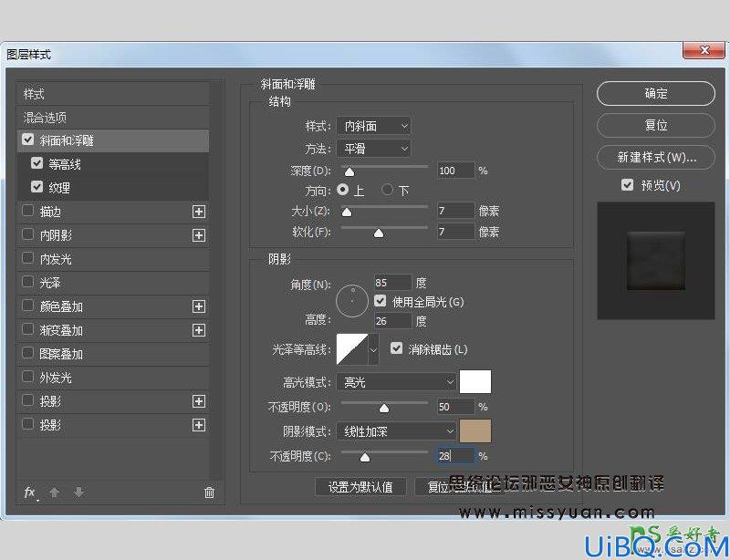Uncheck 斜面和浮雕 effect checkbox
Screen dimensions: 730x560
coord(28,140)
